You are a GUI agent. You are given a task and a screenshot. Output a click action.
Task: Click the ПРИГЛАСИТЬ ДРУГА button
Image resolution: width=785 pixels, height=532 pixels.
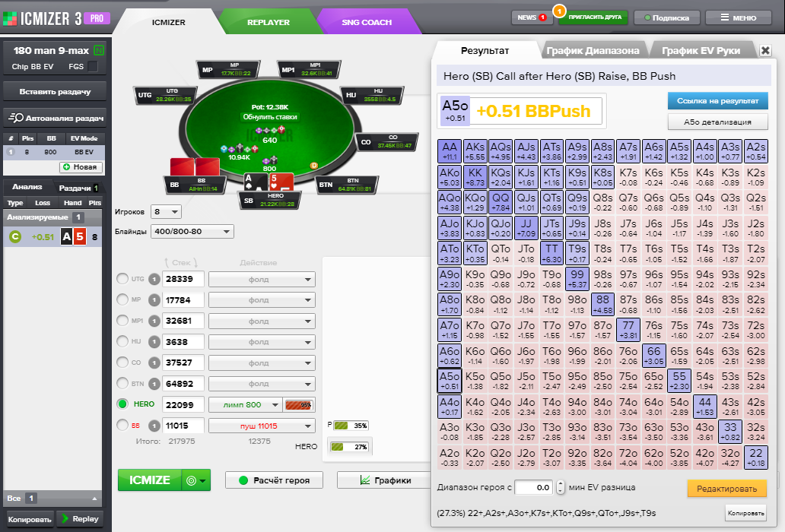coord(595,17)
